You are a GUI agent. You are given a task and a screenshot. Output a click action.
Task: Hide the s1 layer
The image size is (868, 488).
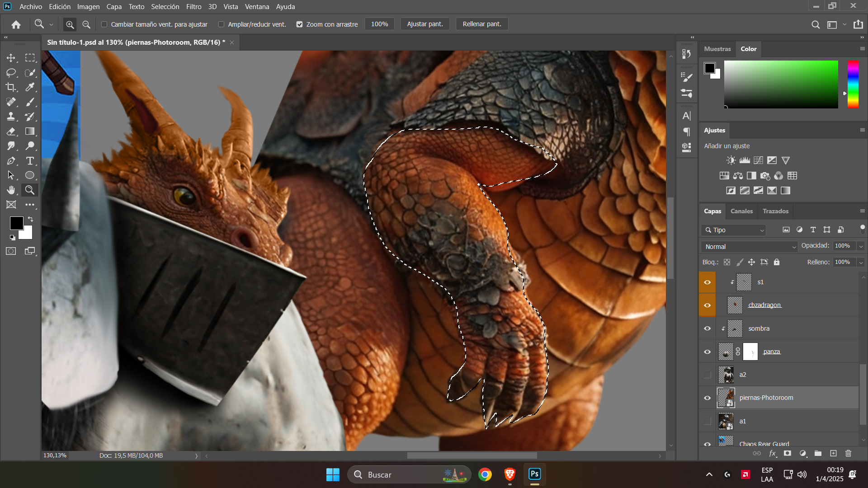(708, 282)
